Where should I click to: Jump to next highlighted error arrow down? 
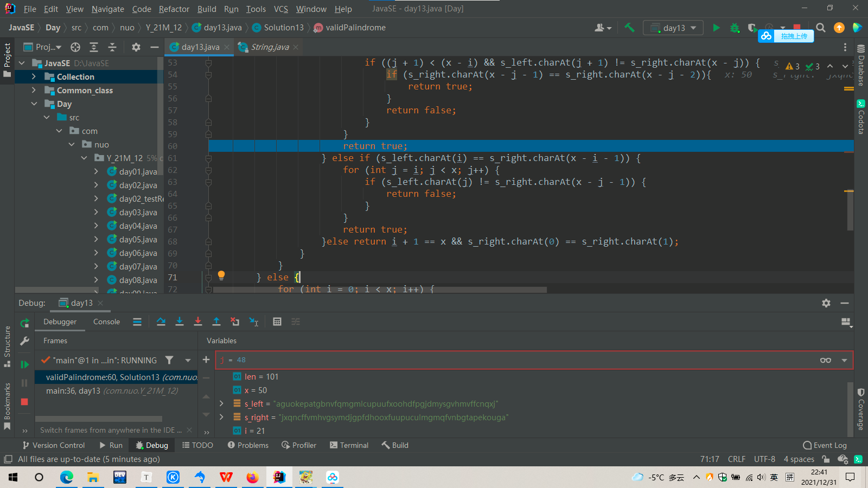[845, 66]
